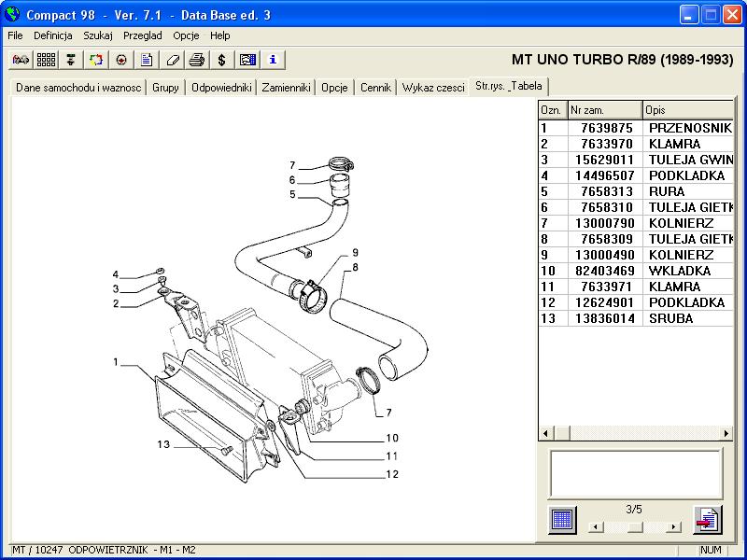The height and width of the screenshot is (560, 747).
Task: Switch to the Cennik tab
Action: point(375,88)
